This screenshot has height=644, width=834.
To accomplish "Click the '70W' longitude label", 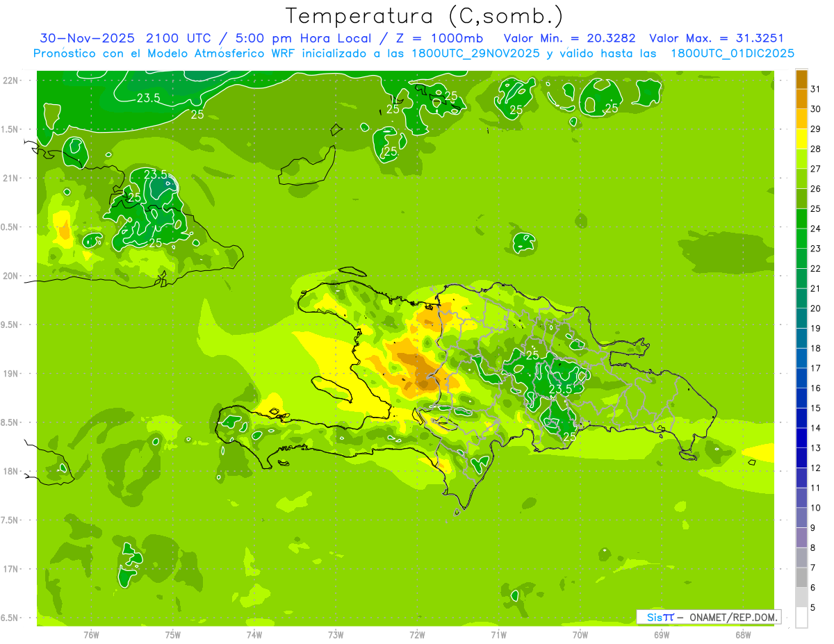I will pos(580,634).
